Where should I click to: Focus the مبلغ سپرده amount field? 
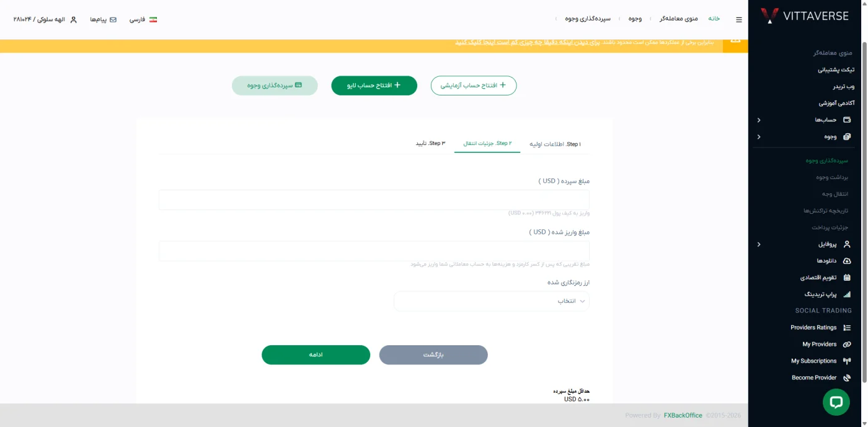pos(374,200)
